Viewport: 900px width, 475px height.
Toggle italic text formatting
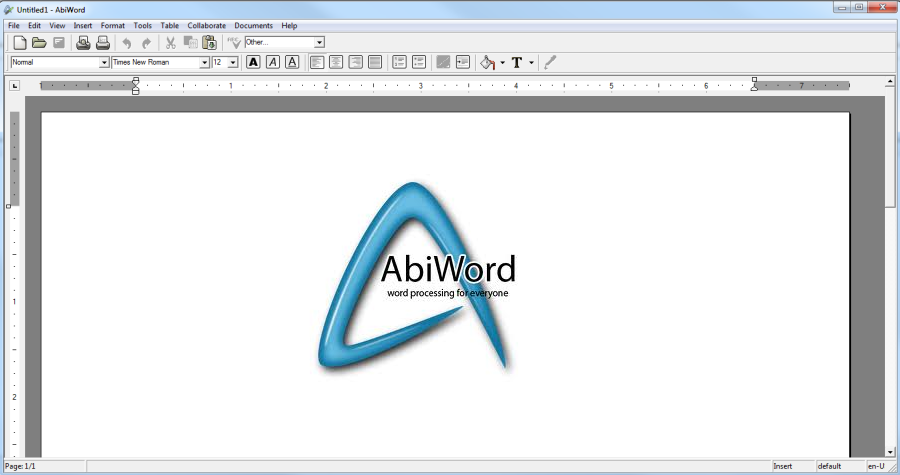272,62
